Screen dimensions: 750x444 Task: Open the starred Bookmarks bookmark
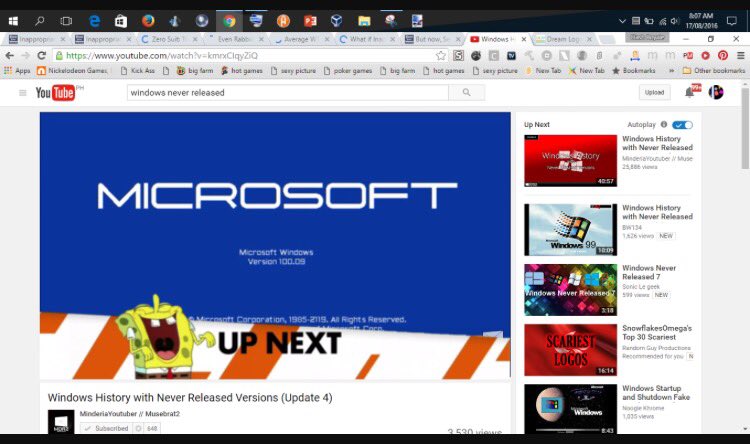634,70
